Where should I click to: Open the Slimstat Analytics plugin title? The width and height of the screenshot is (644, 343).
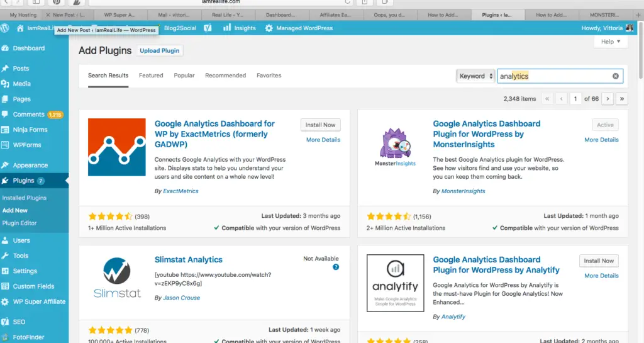pyautogui.click(x=189, y=260)
